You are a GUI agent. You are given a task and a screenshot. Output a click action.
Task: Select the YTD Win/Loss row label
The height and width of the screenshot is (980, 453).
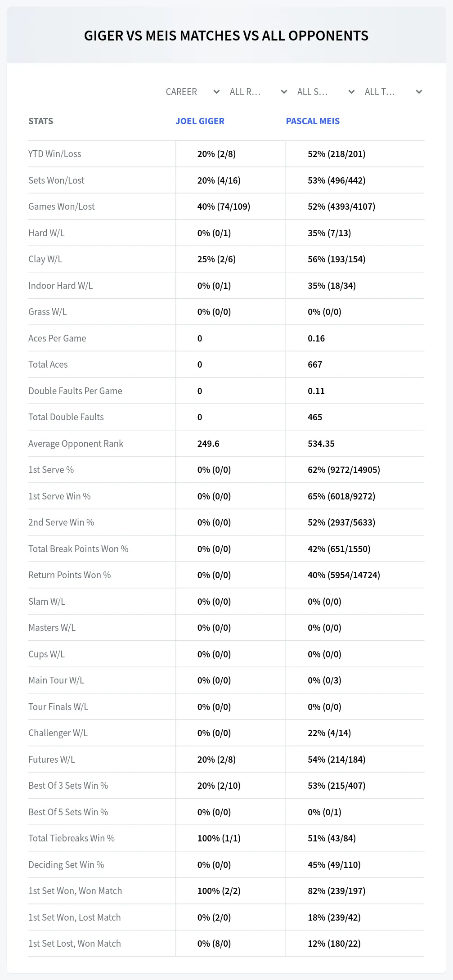(55, 154)
